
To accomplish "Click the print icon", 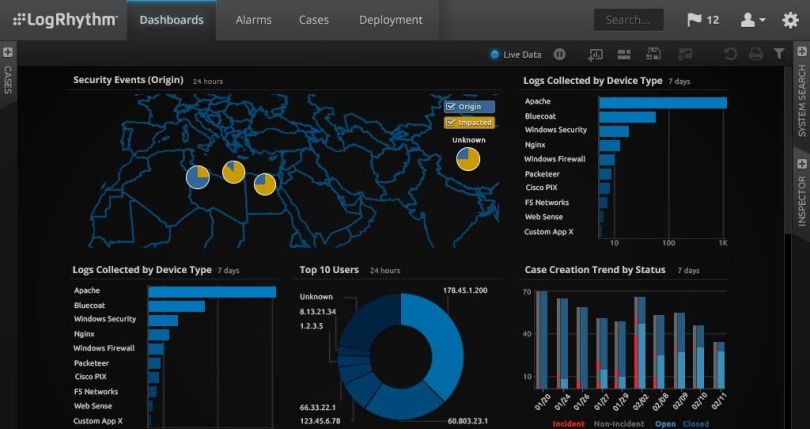I will point(756,54).
